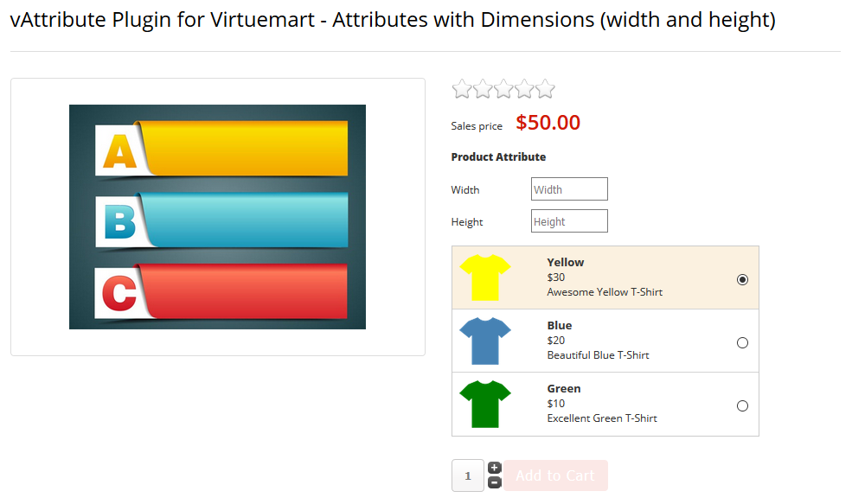Image resolution: width=852 pixels, height=504 pixels.
Task: Pick the Green T-shirt radio option
Action: 742,405
